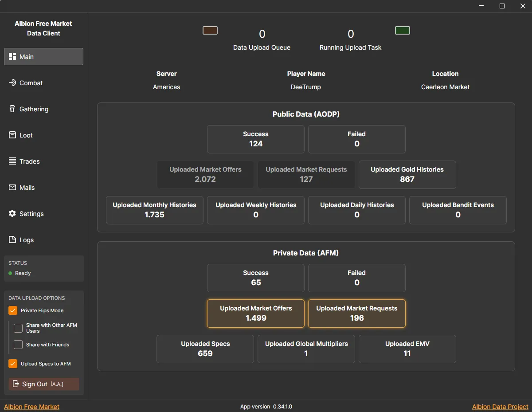Click Uploaded Gold Histories 867 card
Viewport: 532px width, 412px height.
[407, 175]
